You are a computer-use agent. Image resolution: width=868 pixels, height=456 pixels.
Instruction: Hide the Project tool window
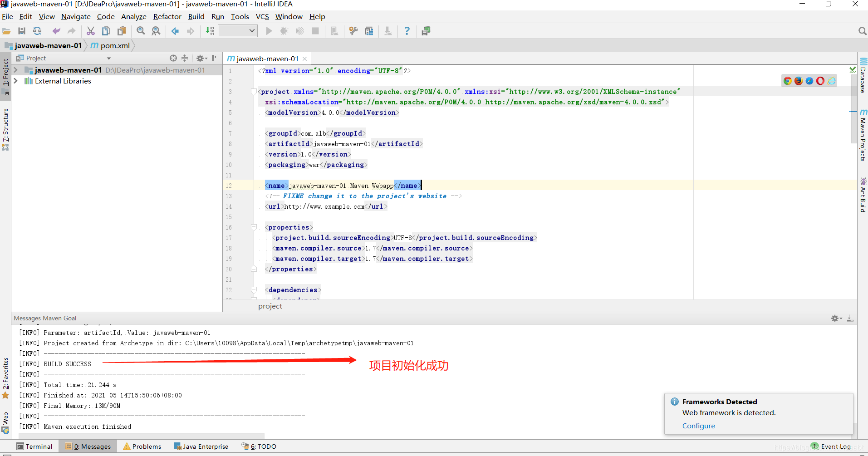215,58
